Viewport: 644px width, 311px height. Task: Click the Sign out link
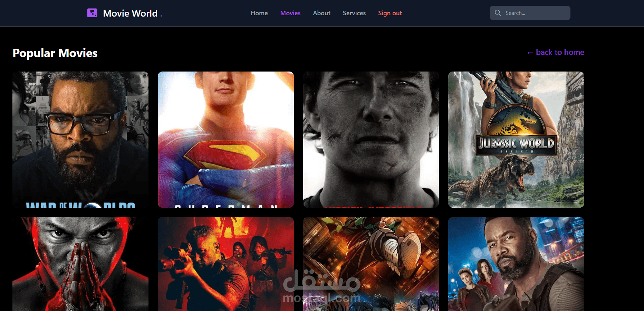[390, 13]
